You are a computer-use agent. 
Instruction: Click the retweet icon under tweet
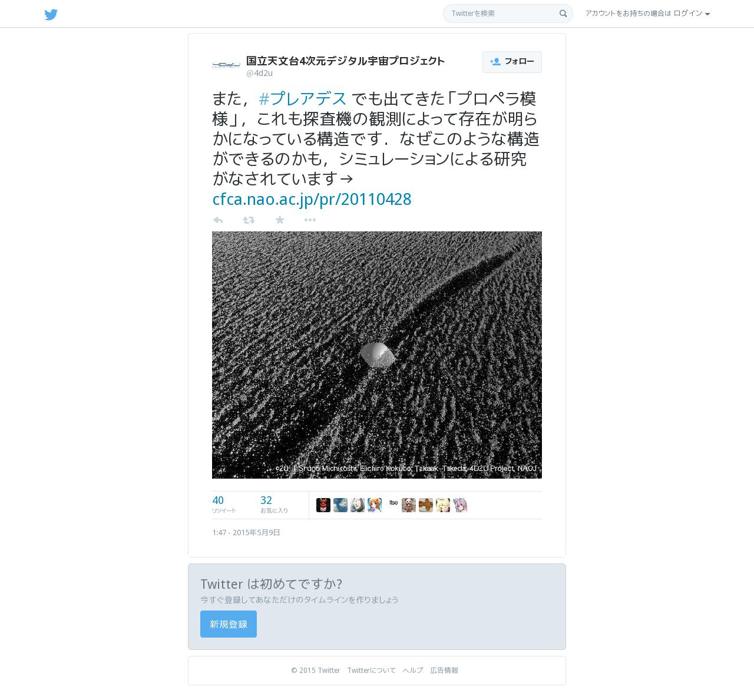(249, 220)
